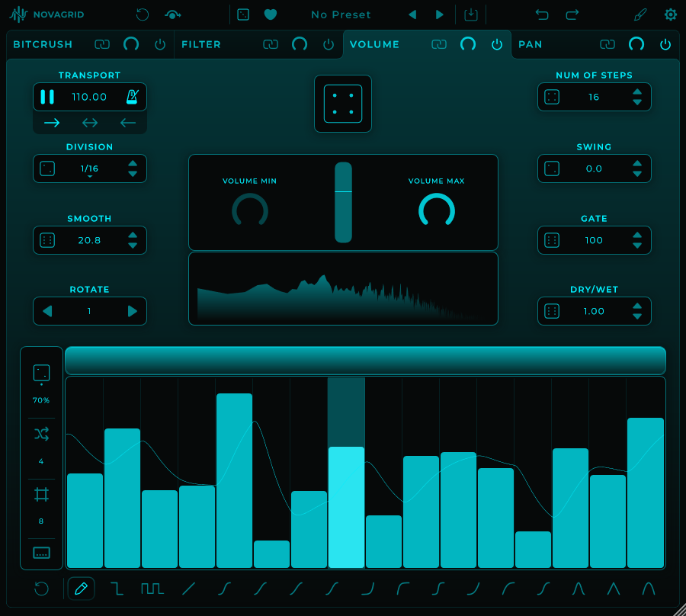Decrease the Smooth value with down arrow
Viewport: 686px width, 616px height.
(133, 245)
